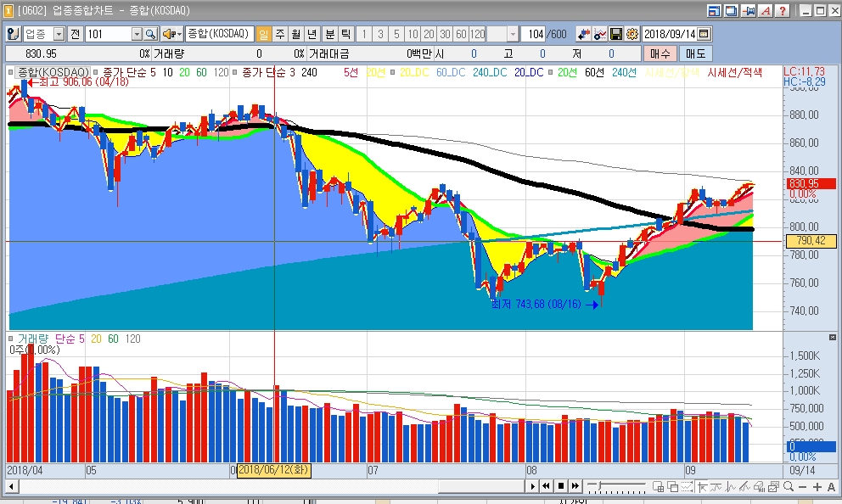
Task: Expand the 업종 type dropdown
Action: tap(59, 34)
